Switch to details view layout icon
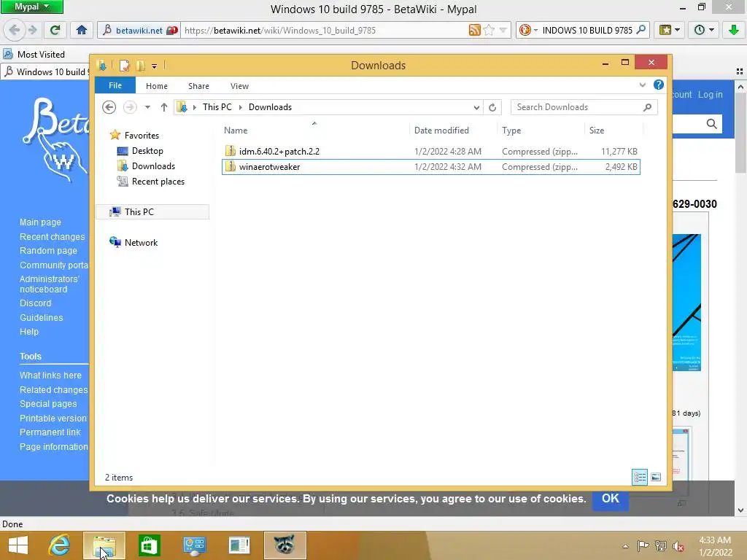This screenshot has width=747, height=560. (639, 477)
